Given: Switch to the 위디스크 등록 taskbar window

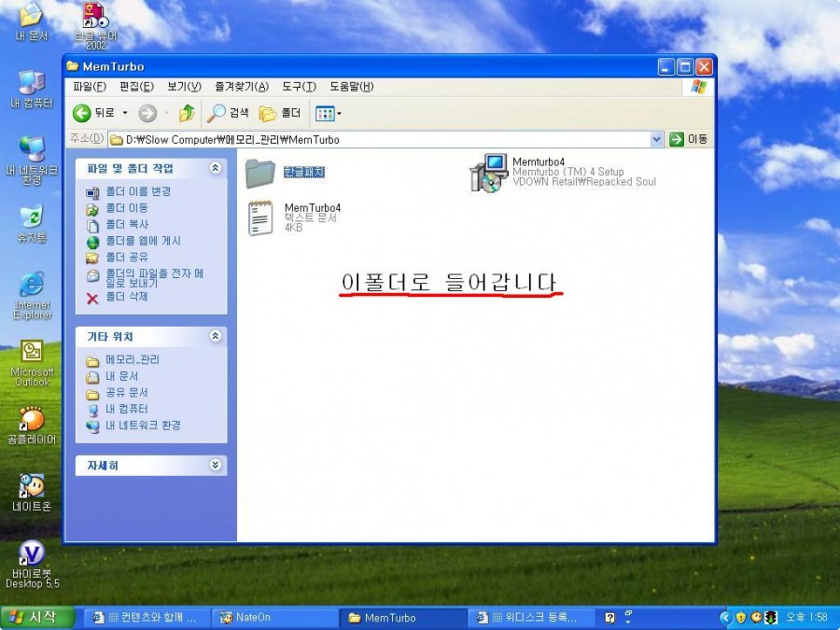Looking at the screenshot, I should pyautogui.click(x=529, y=618).
